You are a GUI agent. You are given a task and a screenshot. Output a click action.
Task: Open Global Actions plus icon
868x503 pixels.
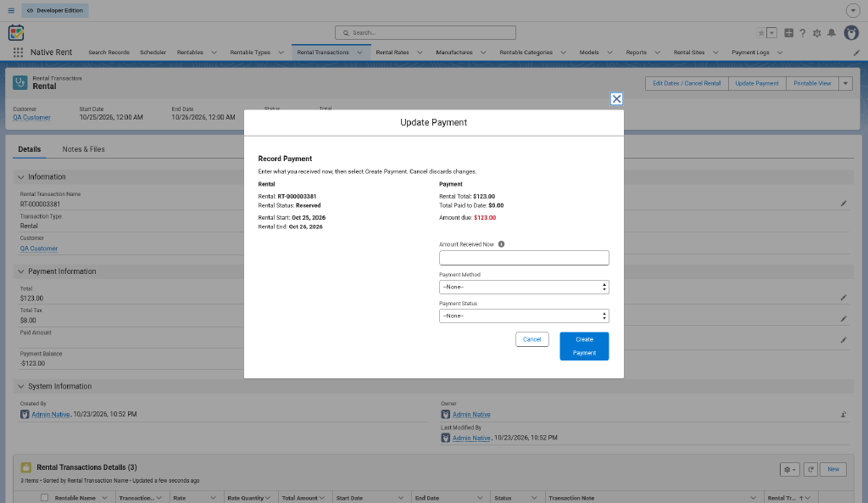788,33
